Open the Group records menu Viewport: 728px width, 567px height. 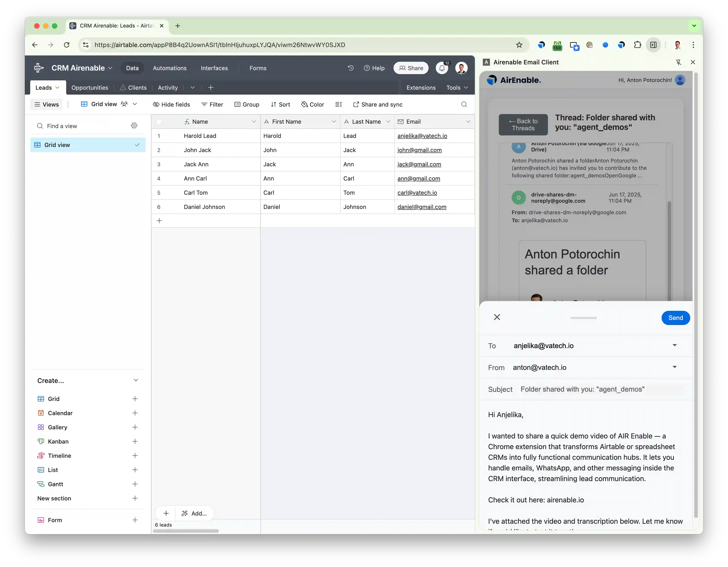pos(247,104)
